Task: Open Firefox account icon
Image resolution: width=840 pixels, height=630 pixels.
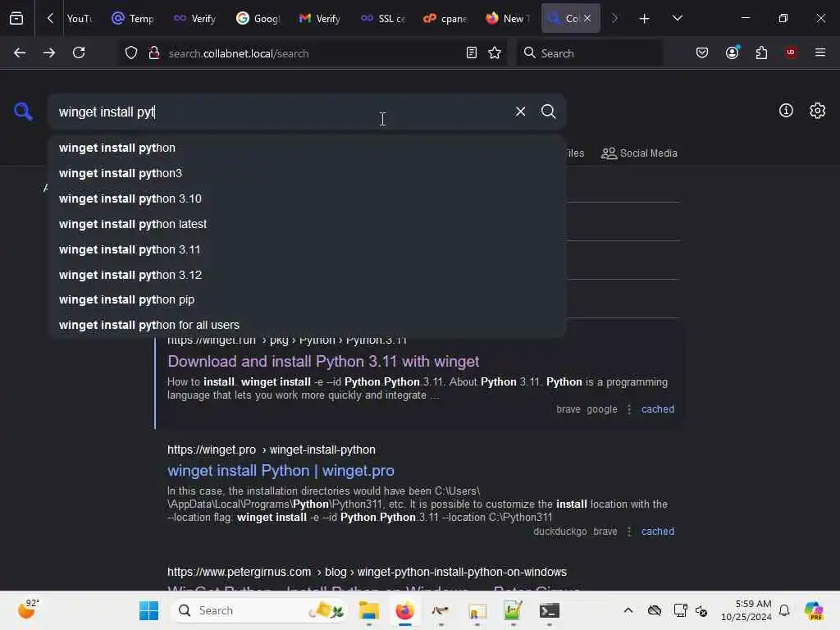Action: point(732,52)
